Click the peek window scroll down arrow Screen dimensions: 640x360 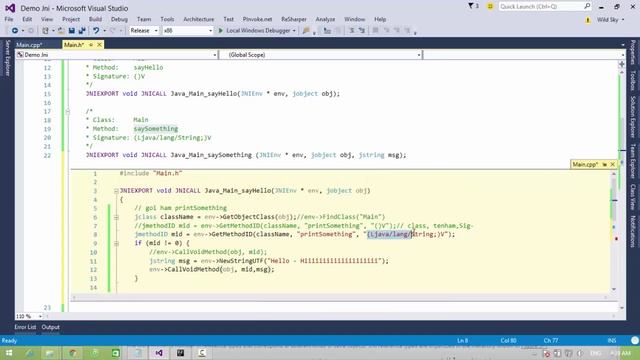(x=613, y=289)
